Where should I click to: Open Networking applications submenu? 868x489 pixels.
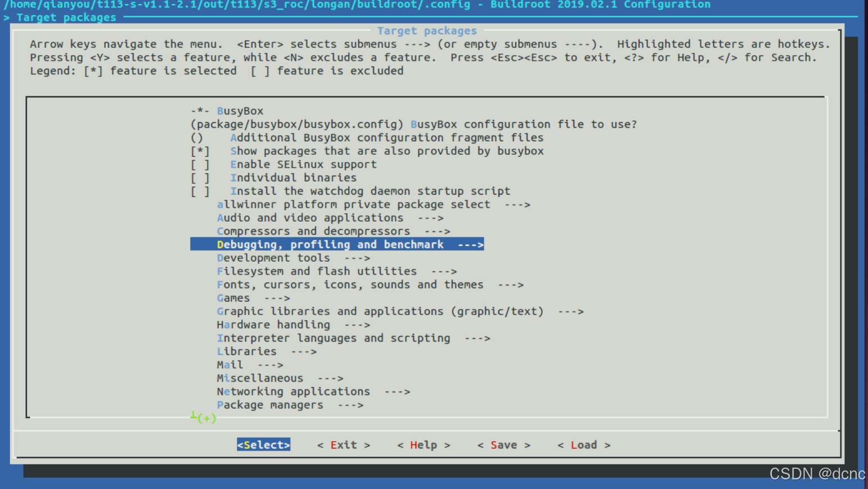coord(313,392)
